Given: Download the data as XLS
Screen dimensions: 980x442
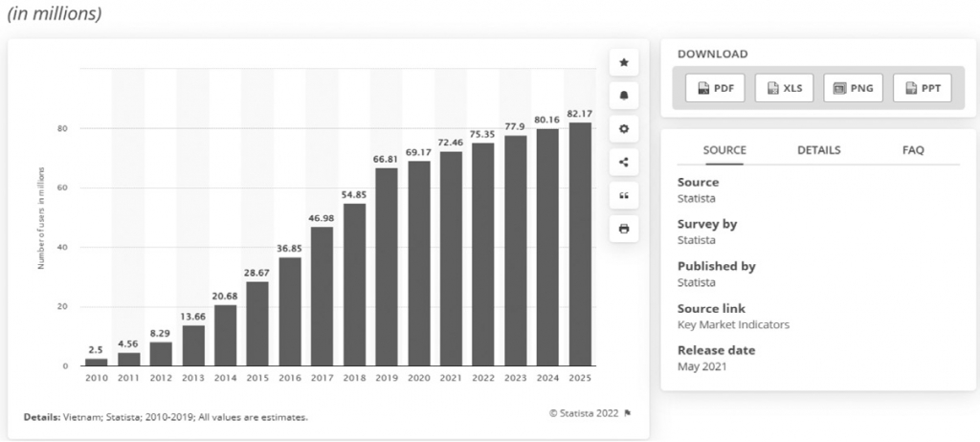Looking at the screenshot, I should click(784, 89).
